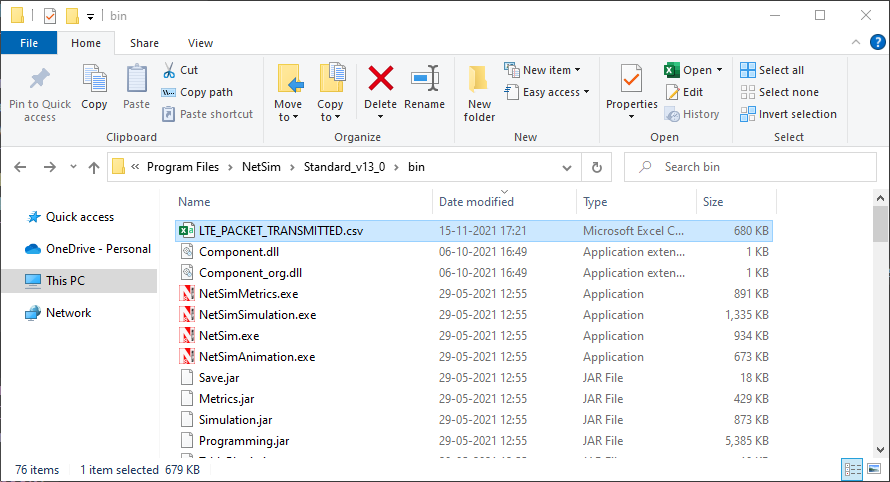This screenshot has height=482, width=890.
Task: Click Program Files in the address path
Action: (x=183, y=167)
